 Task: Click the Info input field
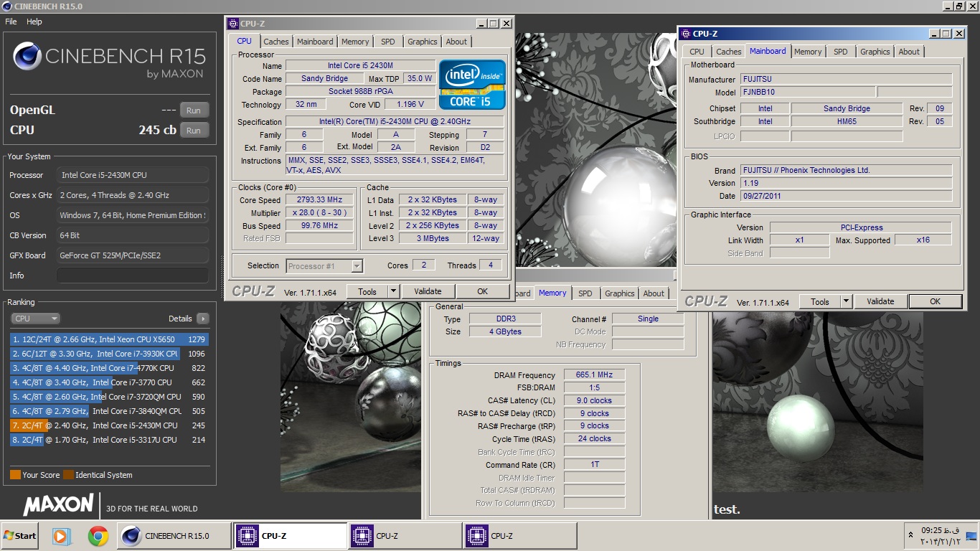point(133,275)
